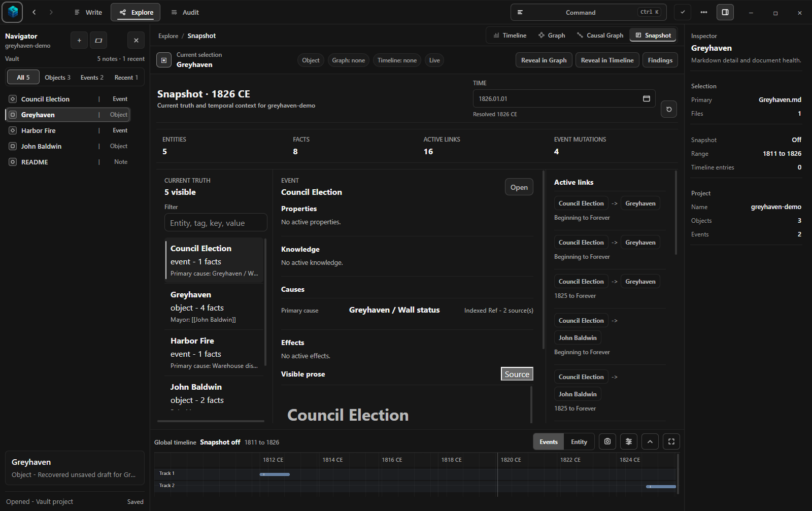Reset the snapshot time with the refresh icon
Image resolution: width=812 pixels, height=511 pixels.
tap(669, 109)
